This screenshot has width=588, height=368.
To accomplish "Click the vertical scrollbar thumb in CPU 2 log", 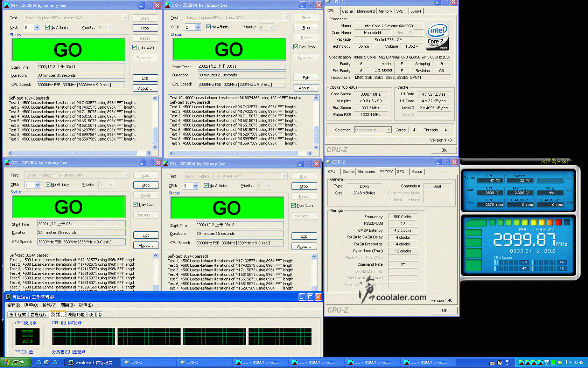I will pos(316,134).
